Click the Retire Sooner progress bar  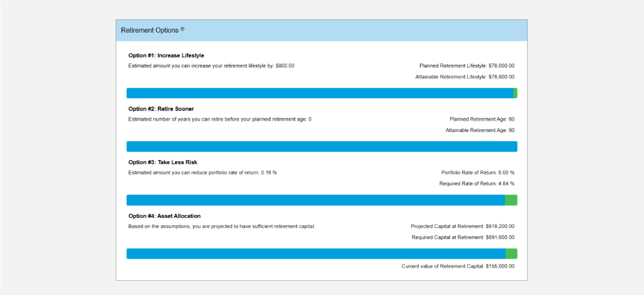[322, 147]
